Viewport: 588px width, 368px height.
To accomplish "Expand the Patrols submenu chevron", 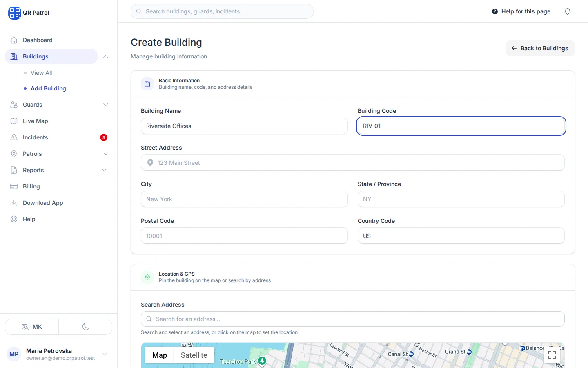I will pos(106,154).
